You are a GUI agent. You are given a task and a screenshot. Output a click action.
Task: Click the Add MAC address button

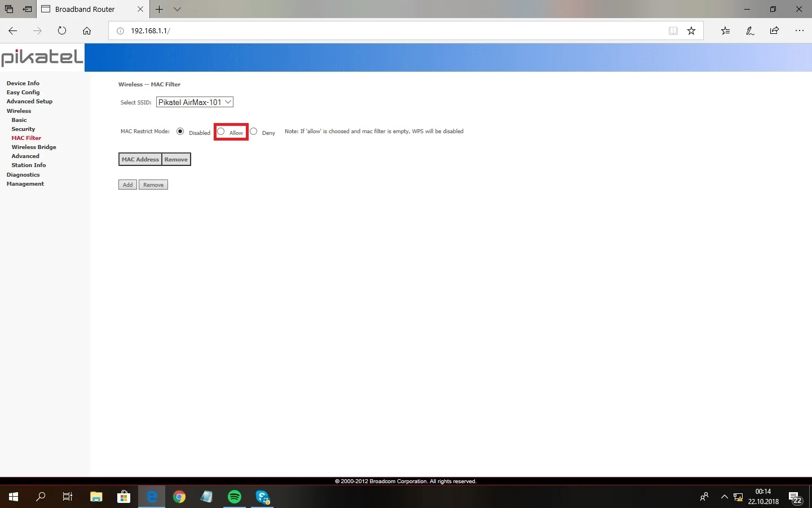point(127,185)
